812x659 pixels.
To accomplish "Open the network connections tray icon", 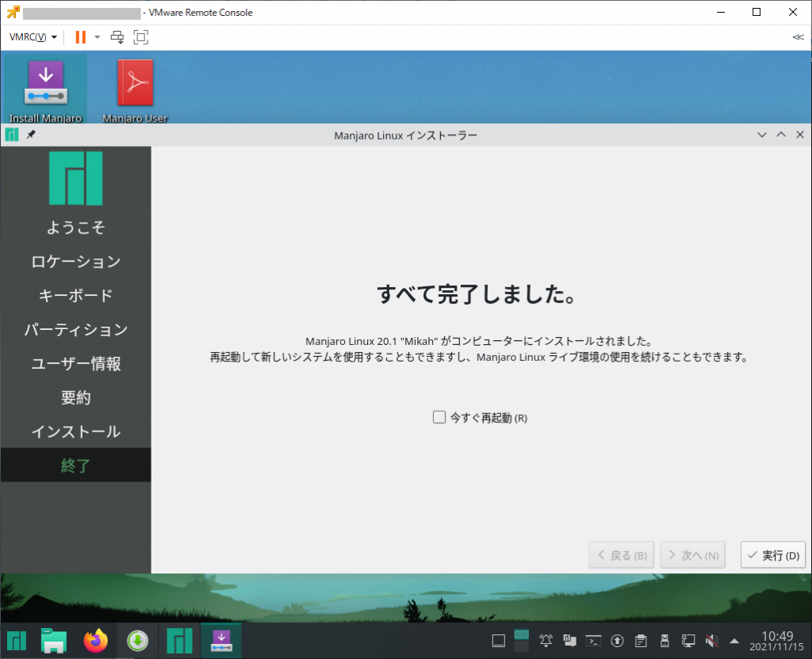I will pos(688,642).
